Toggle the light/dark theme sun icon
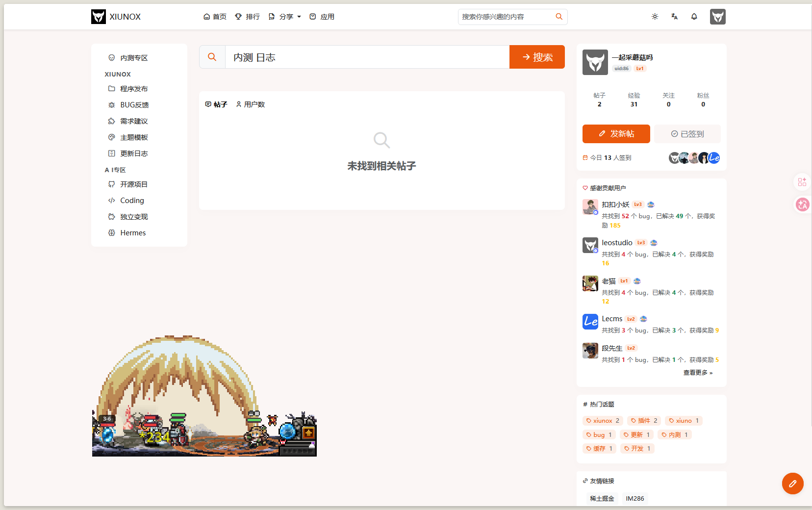This screenshot has height=510, width=812. (x=655, y=17)
